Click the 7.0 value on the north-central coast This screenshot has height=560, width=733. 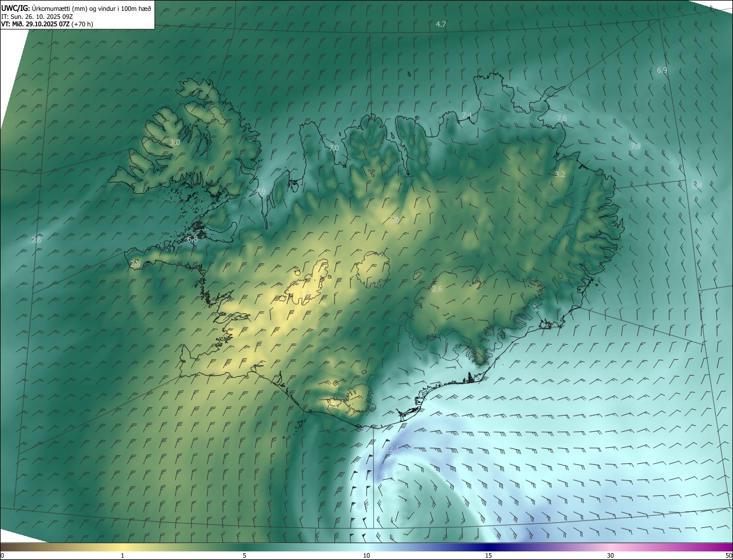pyautogui.click(x=334, y=148)
